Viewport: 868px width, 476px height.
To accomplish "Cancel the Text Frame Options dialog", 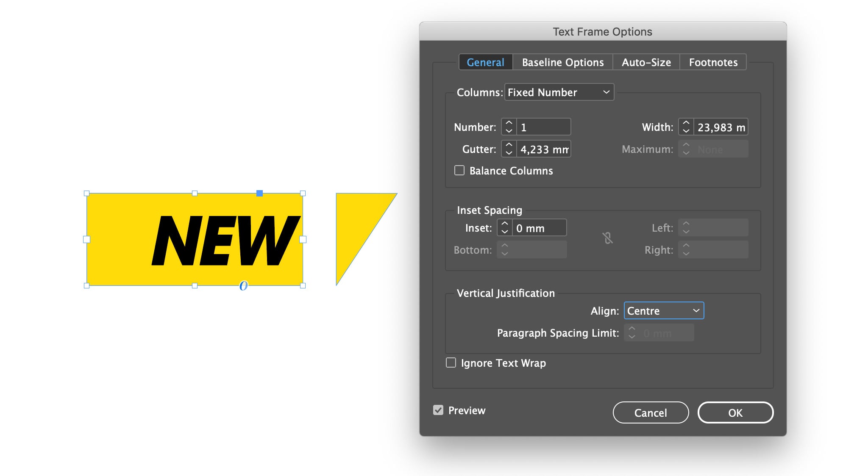I will click(x=651, y=412).
